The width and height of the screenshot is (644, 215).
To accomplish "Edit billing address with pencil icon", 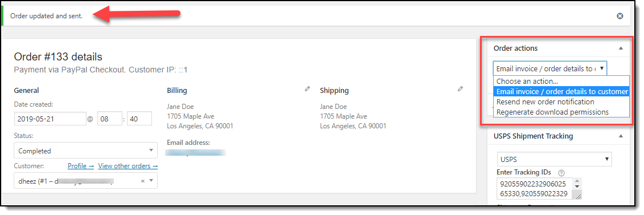I will (307, 88).
